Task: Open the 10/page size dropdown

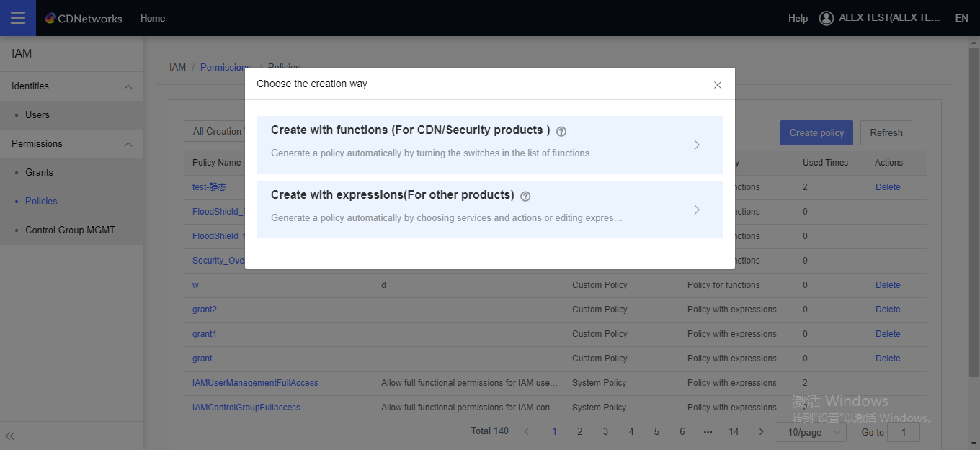Action: pos(809,432)
